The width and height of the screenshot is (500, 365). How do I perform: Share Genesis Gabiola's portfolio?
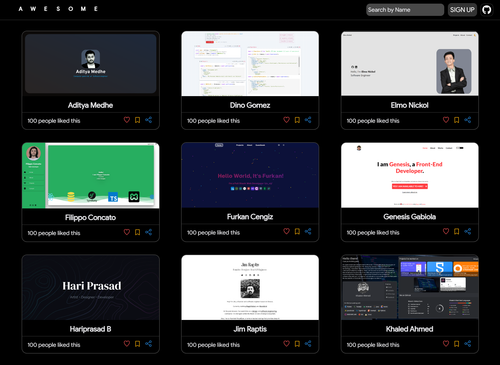[x=468, y=231]
